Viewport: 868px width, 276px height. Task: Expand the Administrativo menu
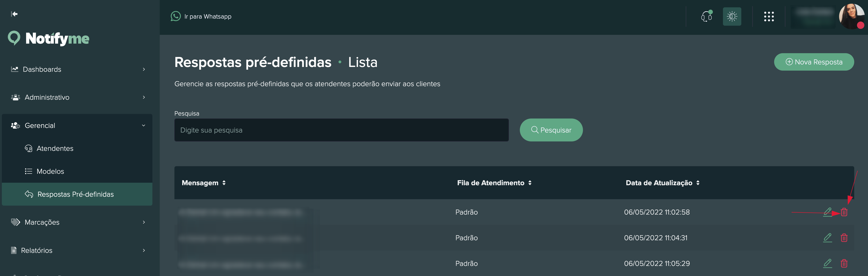pos(47,97)
